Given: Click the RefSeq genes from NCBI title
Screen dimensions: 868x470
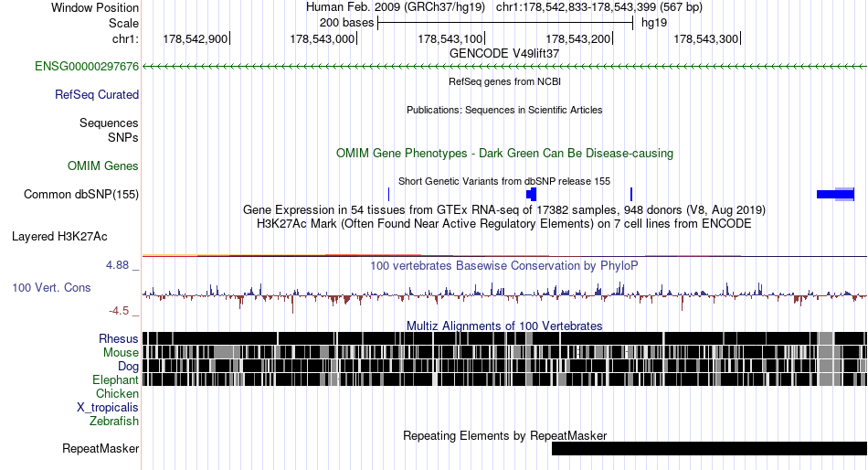Looking at the screenshot, I should [505, 81].
